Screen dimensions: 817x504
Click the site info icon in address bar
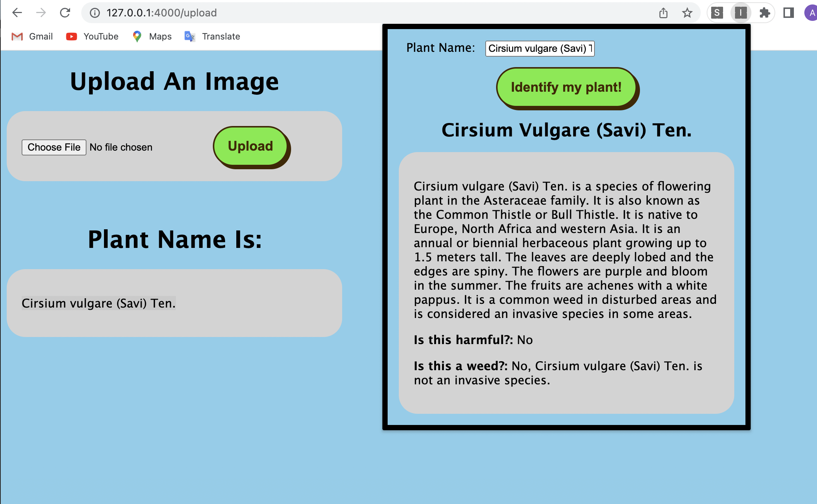click(95, 13)
